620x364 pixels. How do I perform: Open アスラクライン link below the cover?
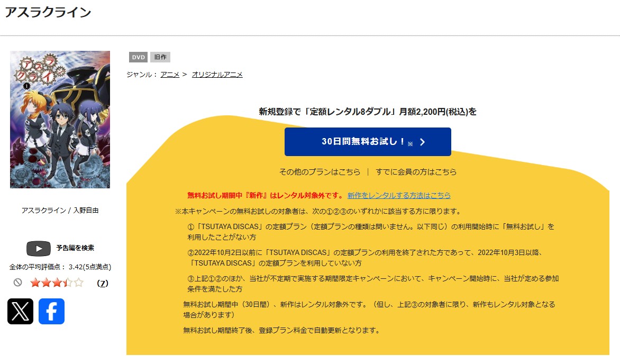click(x=43, y=211)
